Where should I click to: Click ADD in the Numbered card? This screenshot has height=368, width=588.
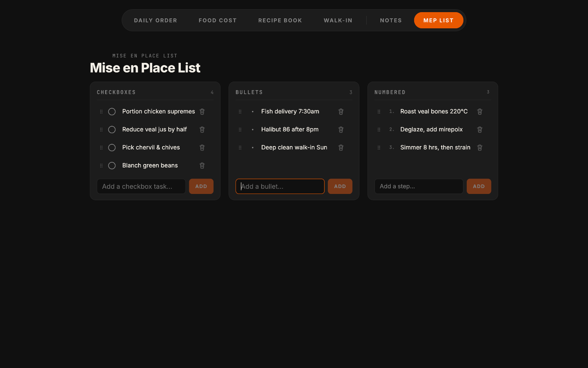479,186
